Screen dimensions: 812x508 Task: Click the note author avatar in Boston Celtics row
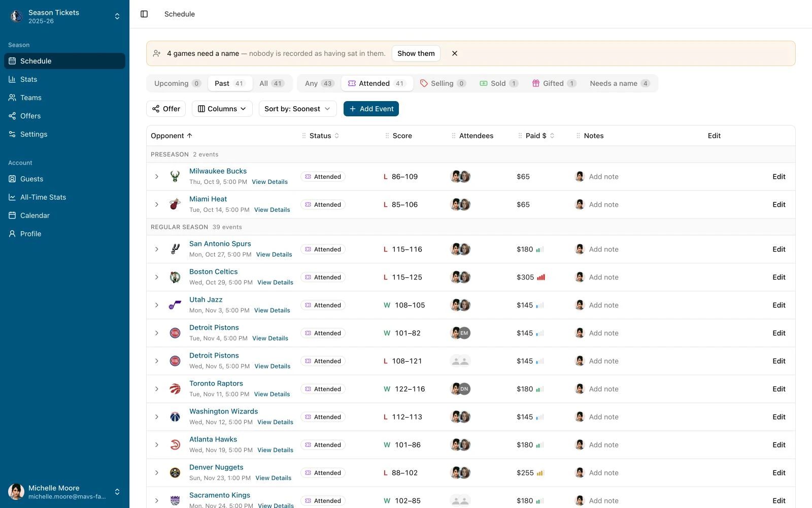[580, 277]
